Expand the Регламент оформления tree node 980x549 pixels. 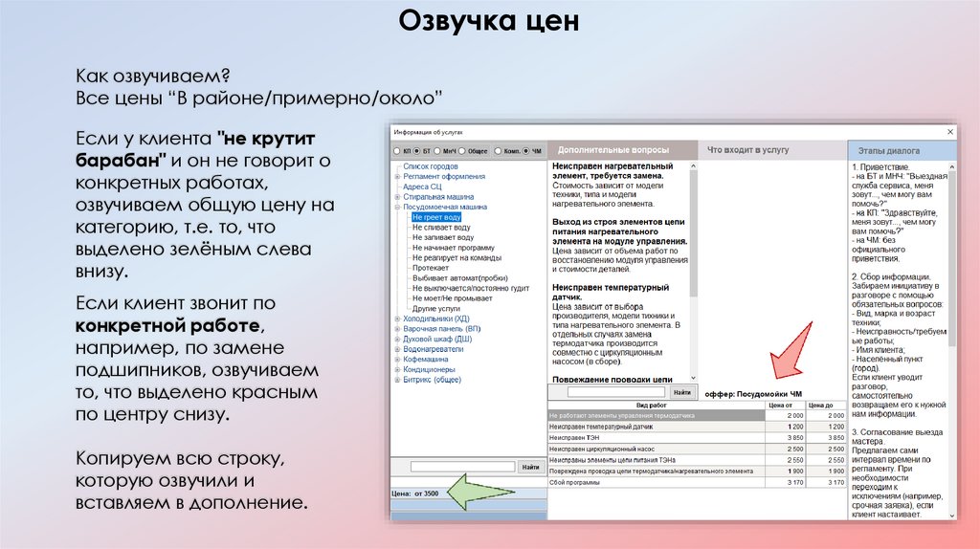tap(397, 177)
